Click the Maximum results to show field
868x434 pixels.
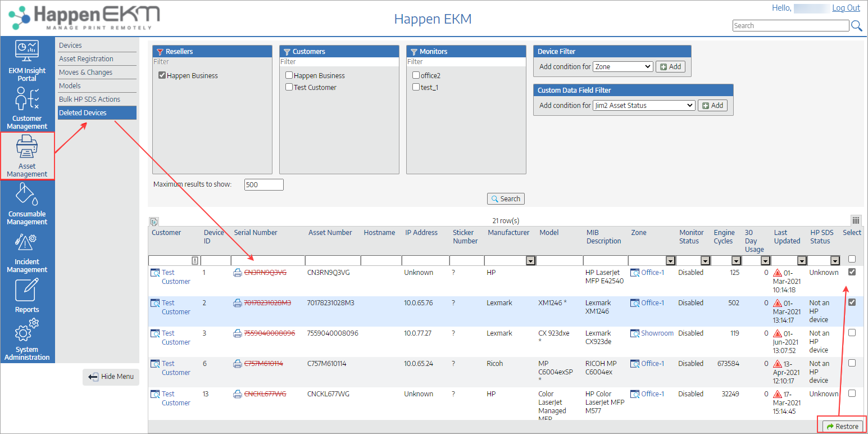[263, 184]
